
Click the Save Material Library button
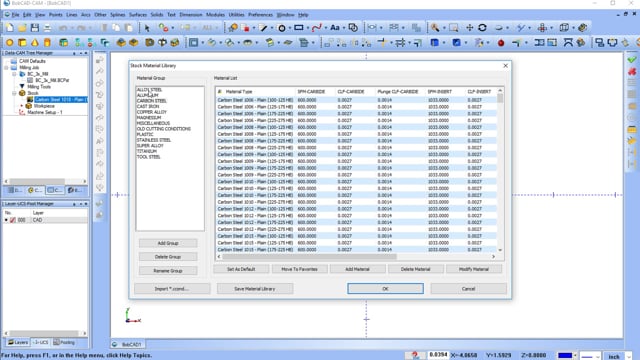coord(255,289)
